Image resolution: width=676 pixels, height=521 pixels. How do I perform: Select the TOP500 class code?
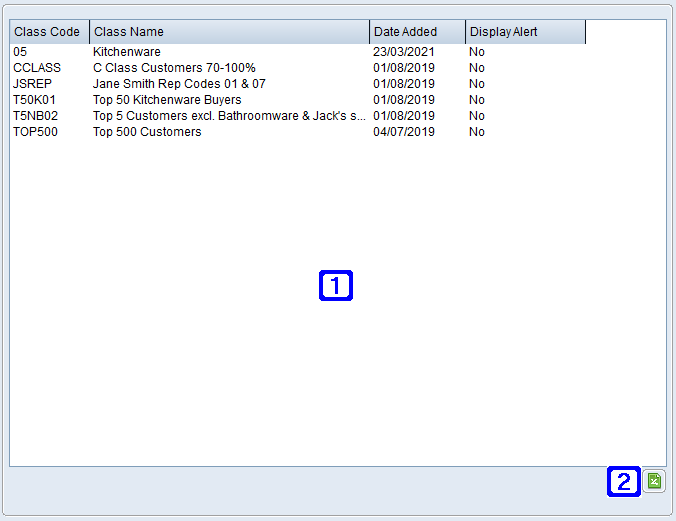(x=35, y=132)
